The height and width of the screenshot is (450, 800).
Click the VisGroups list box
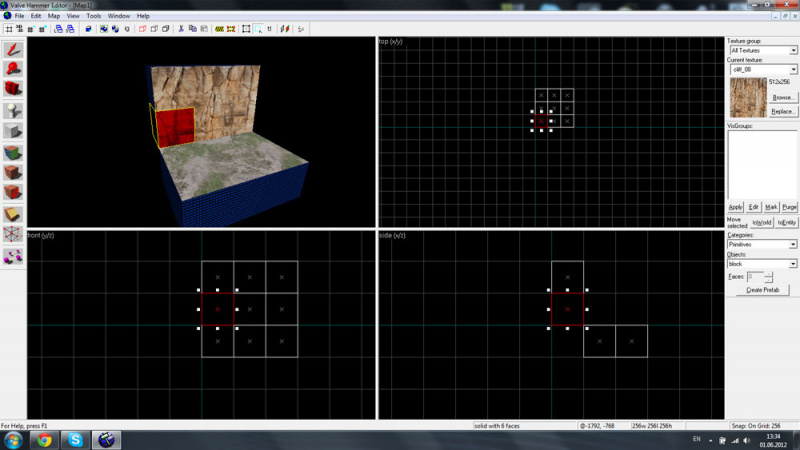[762, 165]
